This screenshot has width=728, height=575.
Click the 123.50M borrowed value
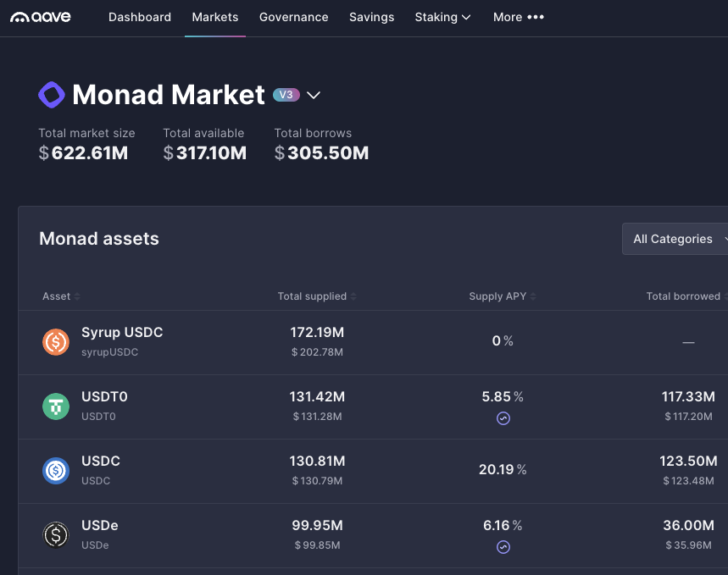688,461
